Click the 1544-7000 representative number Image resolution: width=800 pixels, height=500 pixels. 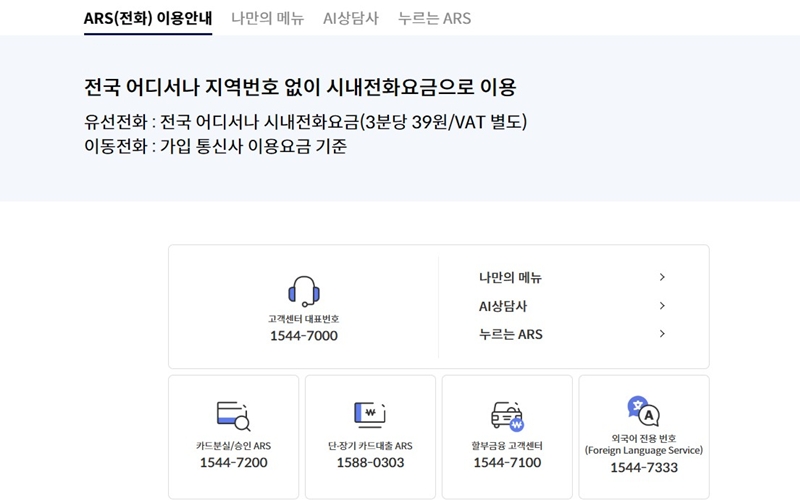point(304,336)
